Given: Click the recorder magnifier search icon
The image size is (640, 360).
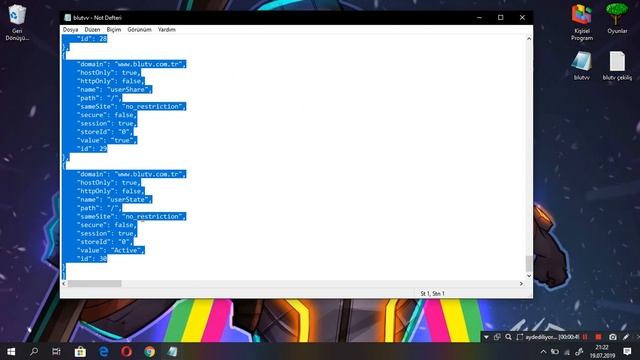Looking at the screenshot, I should 508,337.
